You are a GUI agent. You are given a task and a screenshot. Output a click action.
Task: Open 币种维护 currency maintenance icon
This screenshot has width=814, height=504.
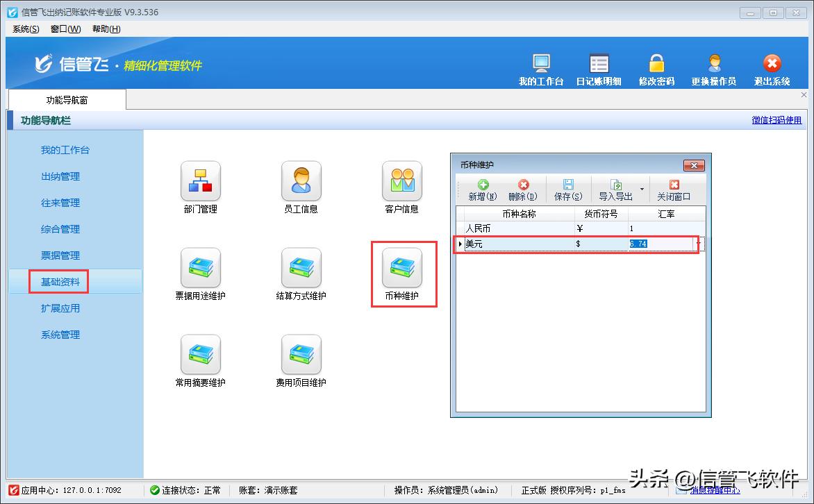402,268
